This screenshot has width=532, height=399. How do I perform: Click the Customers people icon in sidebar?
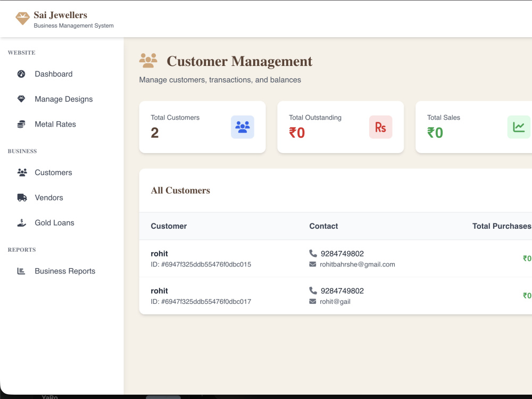[x=22, y=172]
